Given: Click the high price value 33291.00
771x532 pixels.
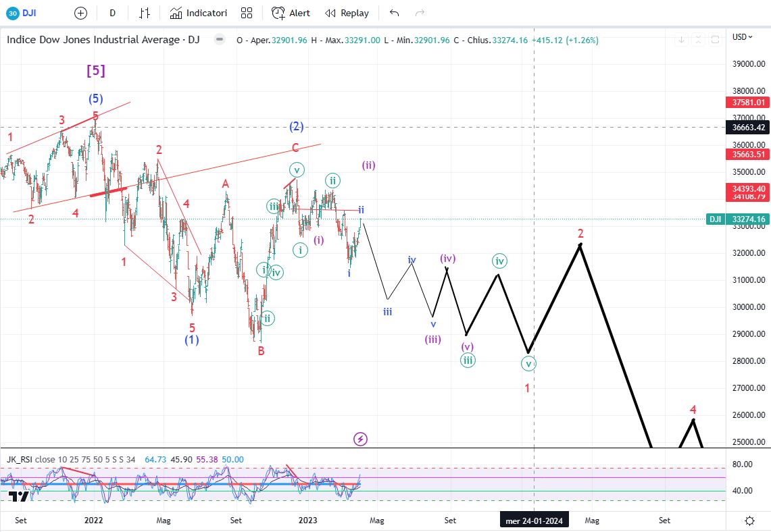Looking at the screenshot, I should click(x=362, y=41).
